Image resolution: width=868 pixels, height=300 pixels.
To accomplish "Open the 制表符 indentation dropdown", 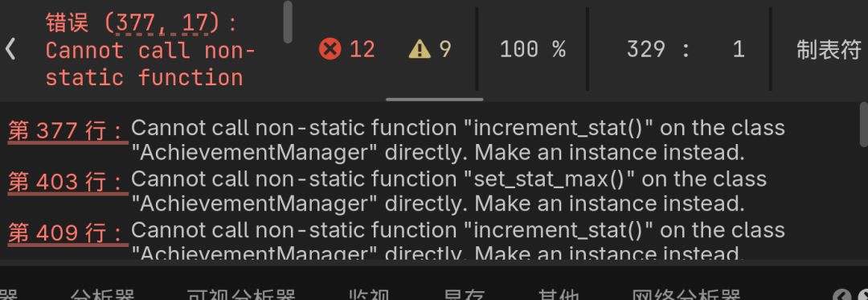I will coord(829,50).
